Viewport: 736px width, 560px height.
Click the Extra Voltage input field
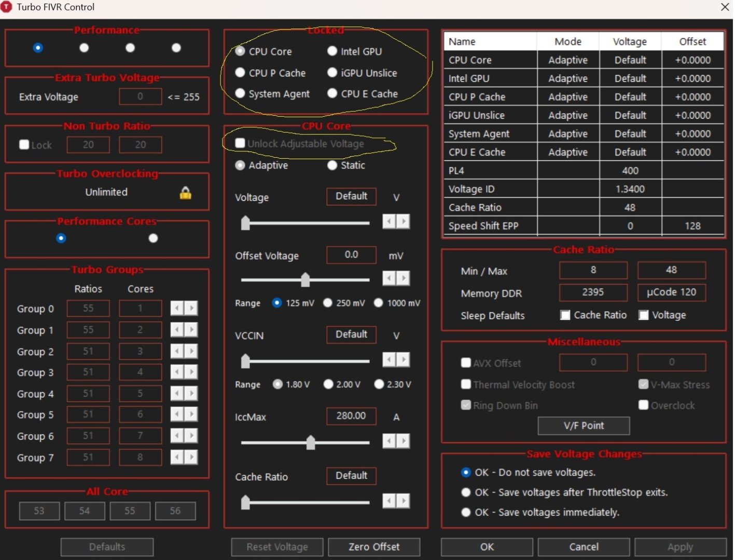point(140,96)
